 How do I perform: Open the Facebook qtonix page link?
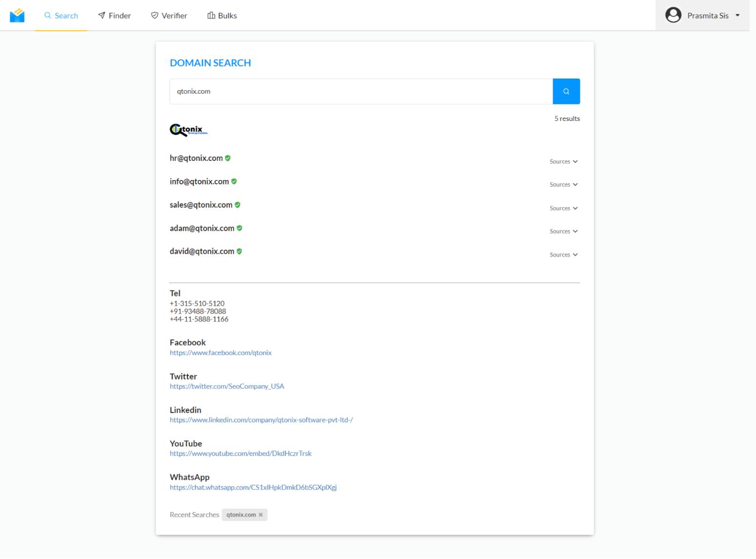coord(220,353)
